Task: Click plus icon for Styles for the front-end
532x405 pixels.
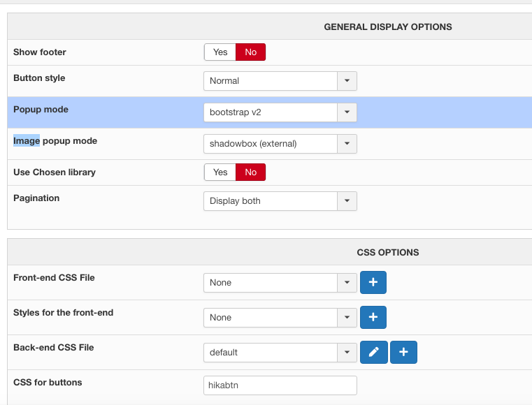Action: point(373,318)
